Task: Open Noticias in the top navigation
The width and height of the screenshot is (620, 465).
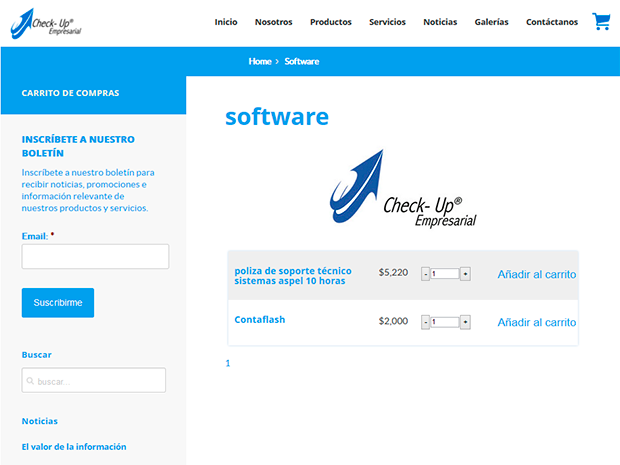Action: tap(440, 22)
